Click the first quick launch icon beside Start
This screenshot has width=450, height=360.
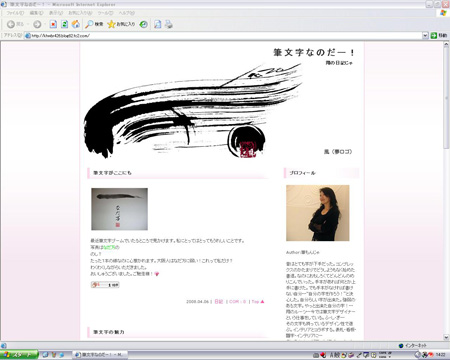click(x=45, y=355)
